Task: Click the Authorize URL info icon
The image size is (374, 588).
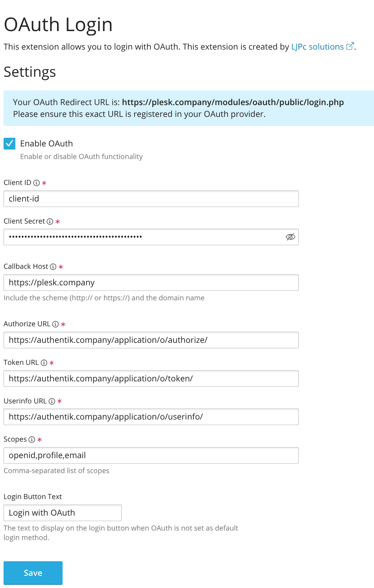Action: 55,324
